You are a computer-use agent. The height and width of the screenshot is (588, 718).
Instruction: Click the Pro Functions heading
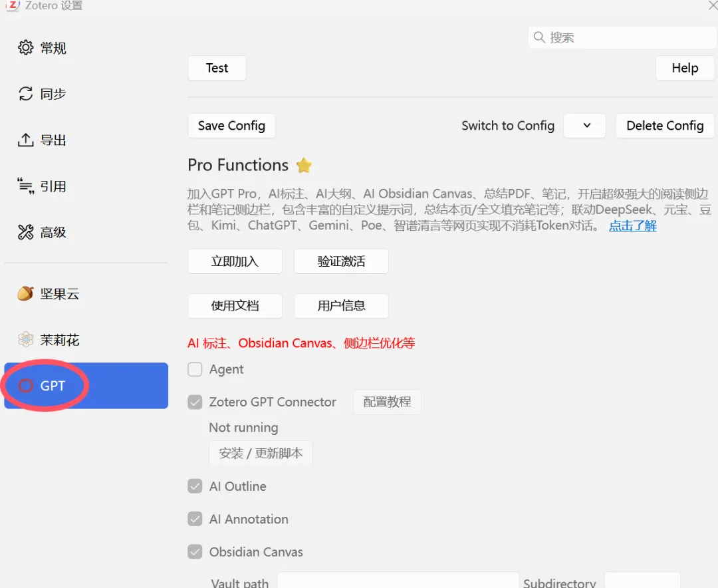(x=238, y=165)
